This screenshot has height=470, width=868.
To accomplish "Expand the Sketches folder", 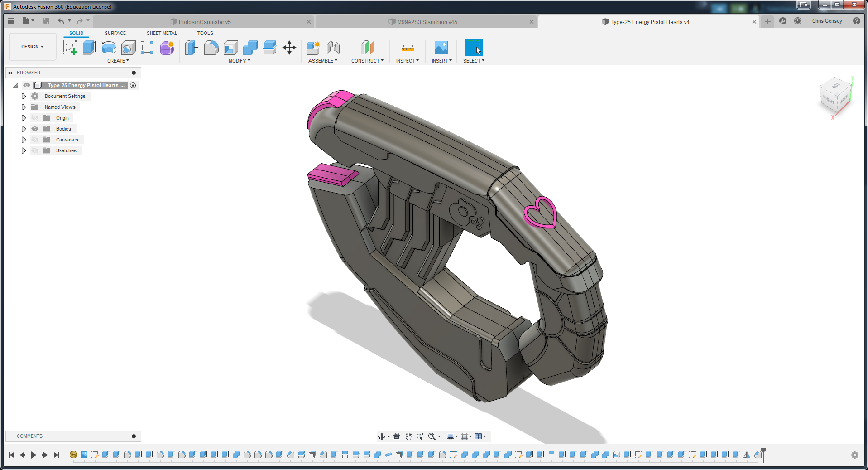I will coord(24,150).
